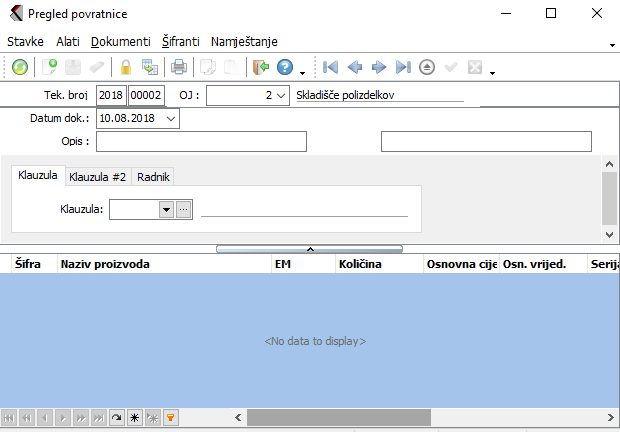The width and height of the screenshot is (620, 432).
Task: Click the exit door icon
Action: point(261,68)
